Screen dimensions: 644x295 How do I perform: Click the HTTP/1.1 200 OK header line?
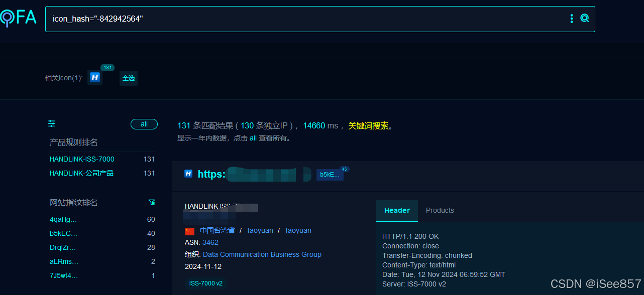(x=410, y=236)
